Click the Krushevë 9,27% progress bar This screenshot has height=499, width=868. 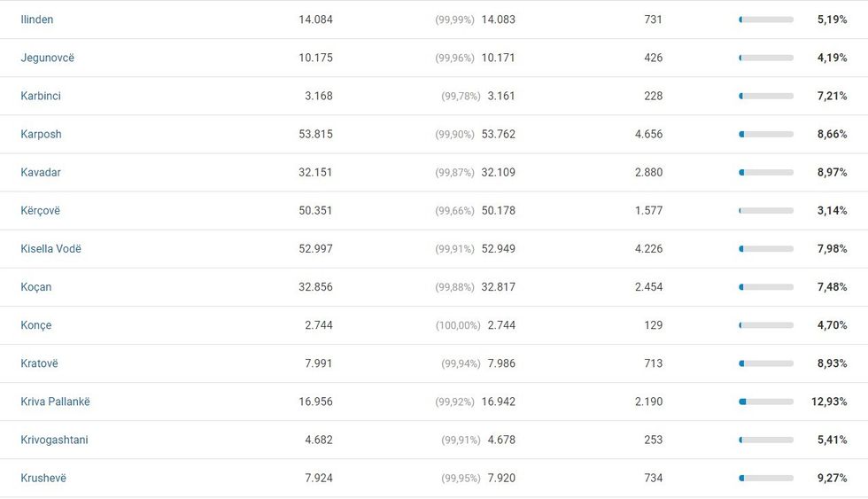pyautogui.click(x=766, y=478)
